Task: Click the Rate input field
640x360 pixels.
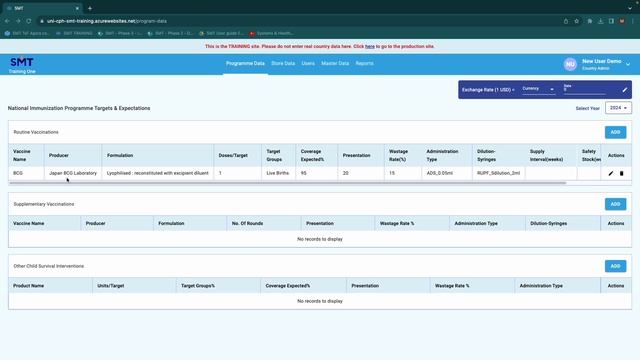Action: click(x=584, y=89)
